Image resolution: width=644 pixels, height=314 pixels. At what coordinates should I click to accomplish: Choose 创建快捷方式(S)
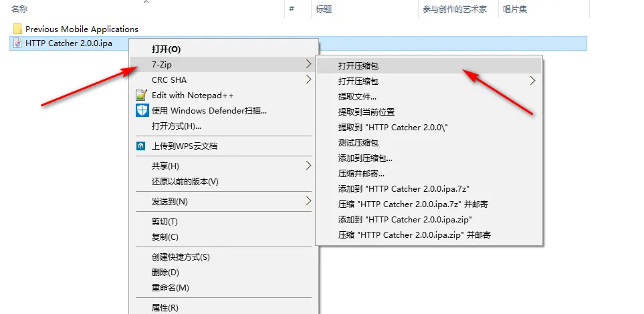(224, 257)
